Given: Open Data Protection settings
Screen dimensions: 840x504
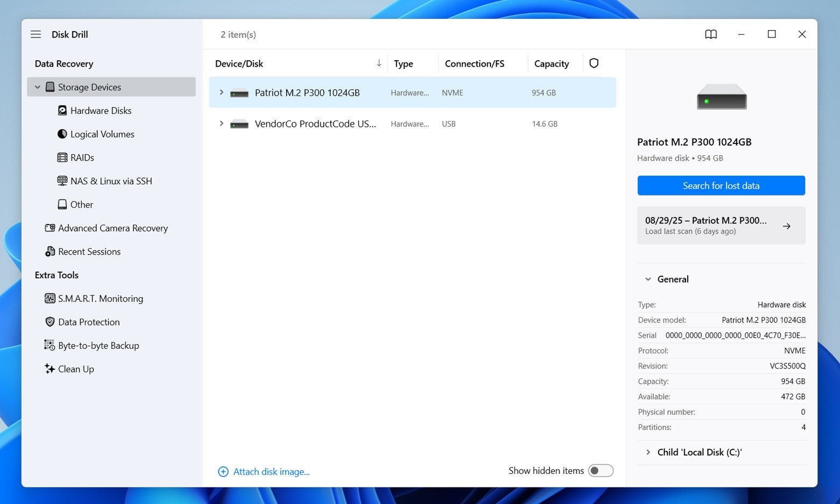Looking at the screenshot, I should pyautogui.click(x=89, y=322).
